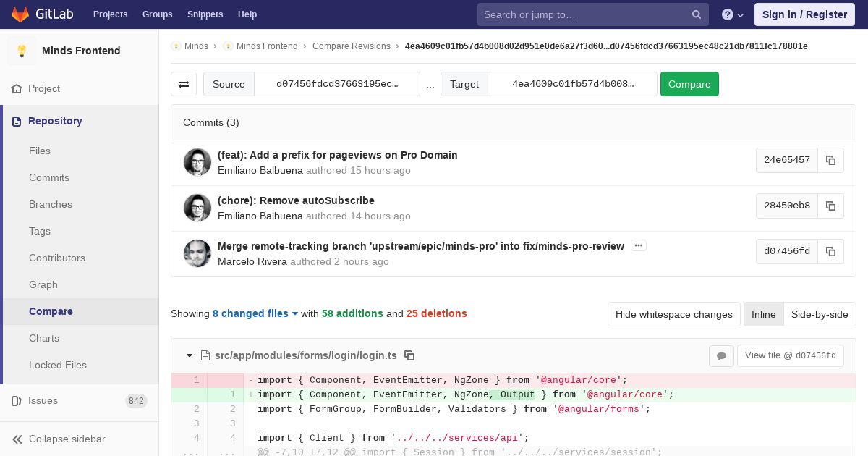Click the green Compare button

tap(689, 84)
